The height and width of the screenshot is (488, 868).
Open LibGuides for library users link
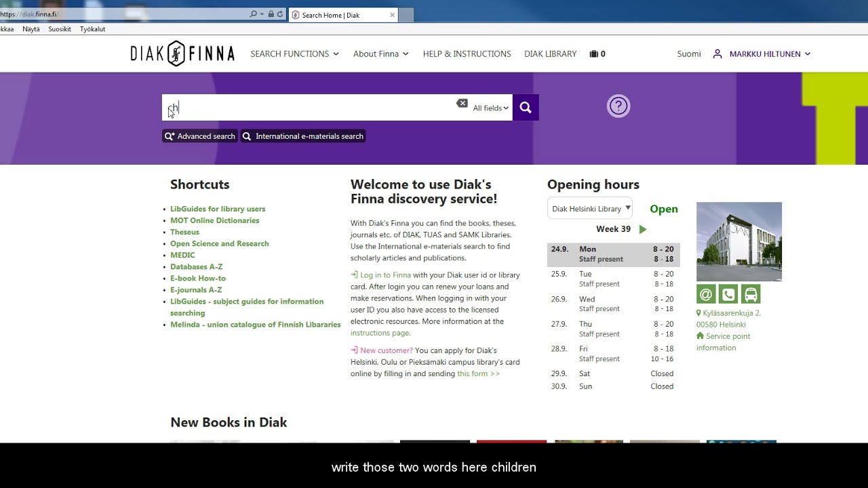tap(218, 209)
